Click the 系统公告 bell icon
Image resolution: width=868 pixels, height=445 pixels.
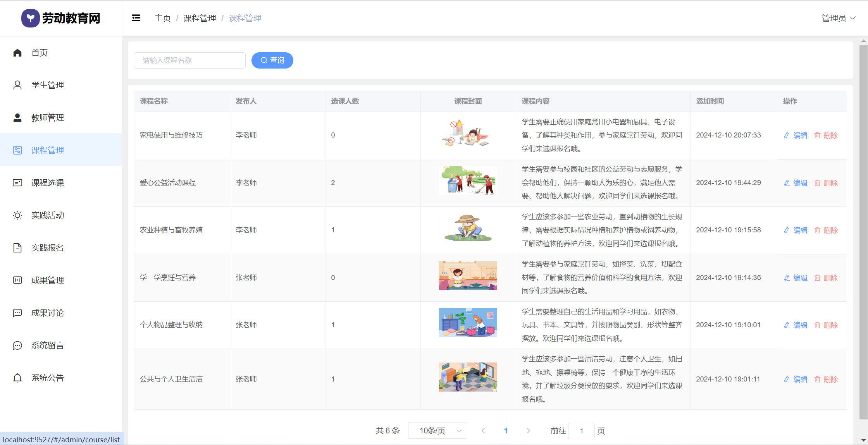(x=17, y=378)
